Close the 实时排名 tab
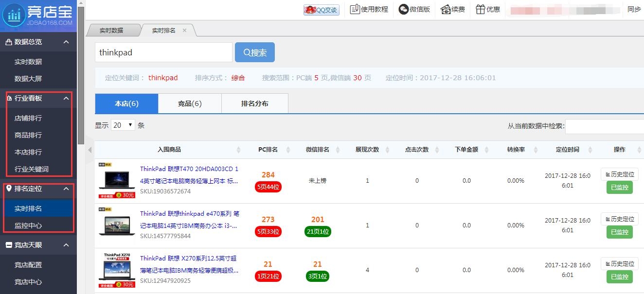Screen dimensions: 644x294 pyautogui.click(x=184, y=30)
